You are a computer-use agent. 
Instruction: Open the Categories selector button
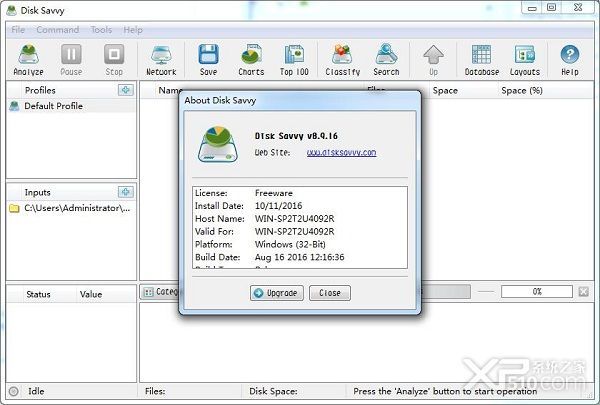tap(160, 292)
